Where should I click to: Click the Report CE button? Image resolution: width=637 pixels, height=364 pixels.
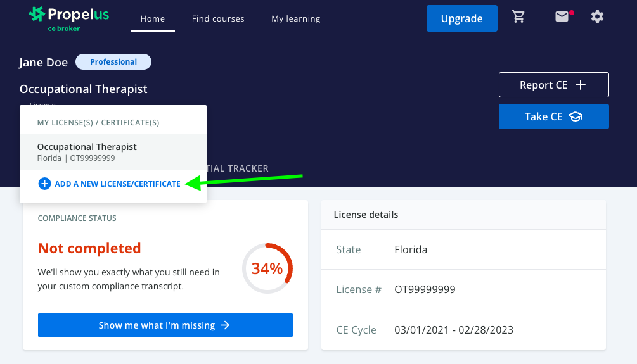pos(553,85)
